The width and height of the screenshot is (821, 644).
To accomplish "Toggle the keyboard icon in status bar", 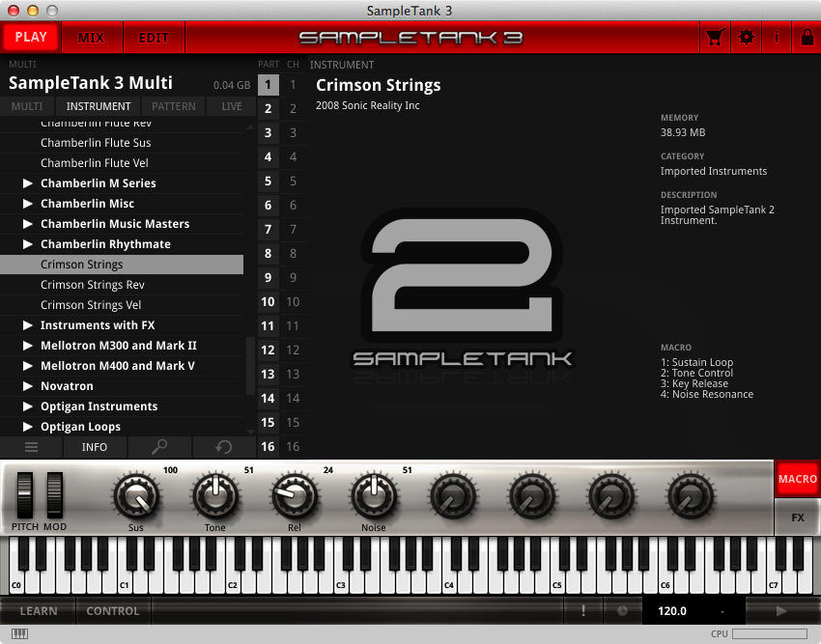I will (x=20, y=634).
